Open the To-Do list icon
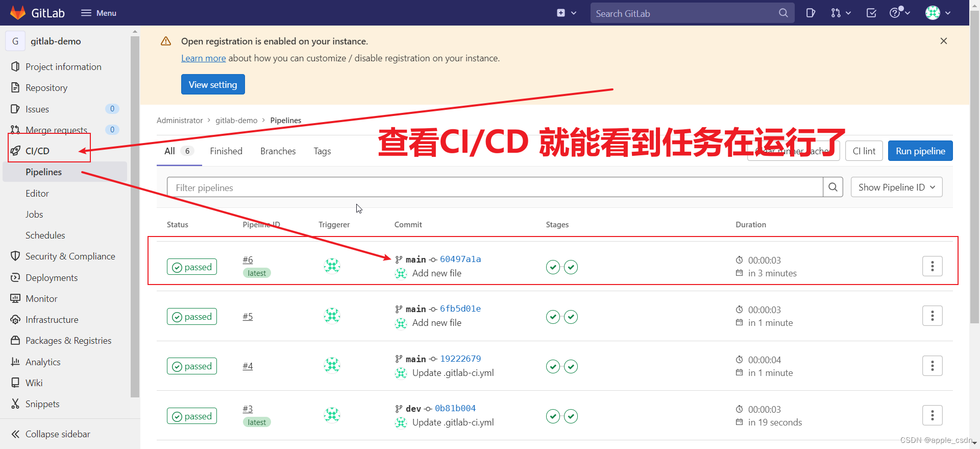Screen dimensions: 980x449 pos(871,13)
